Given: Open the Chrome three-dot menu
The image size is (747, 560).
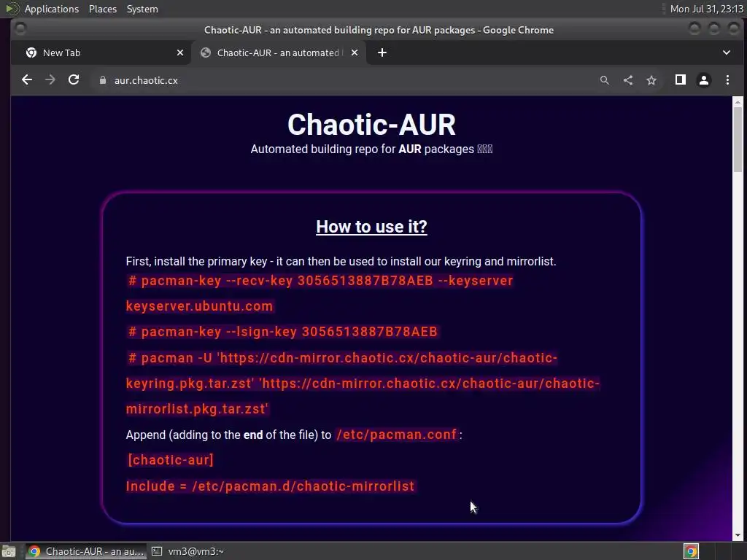Looking at the screenshot, I should [x=727, y=80].
